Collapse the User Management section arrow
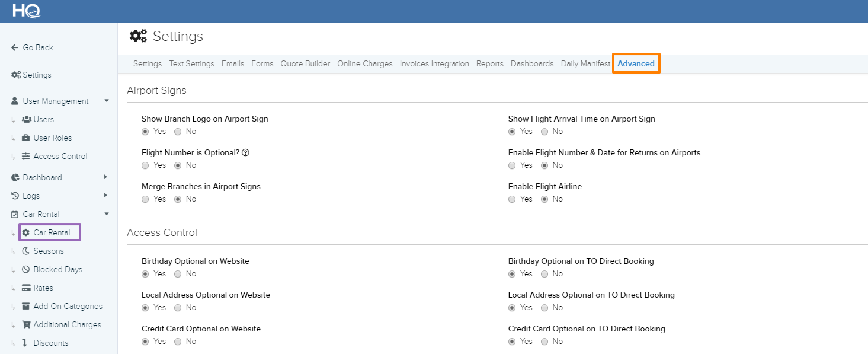This screenshot has height=354, width=868. 107,101
